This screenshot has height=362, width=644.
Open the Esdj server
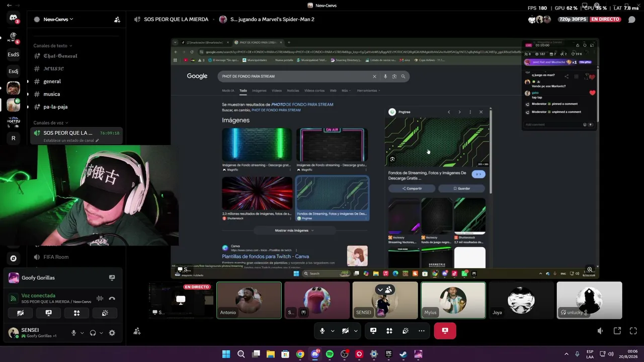pos(14,71)
